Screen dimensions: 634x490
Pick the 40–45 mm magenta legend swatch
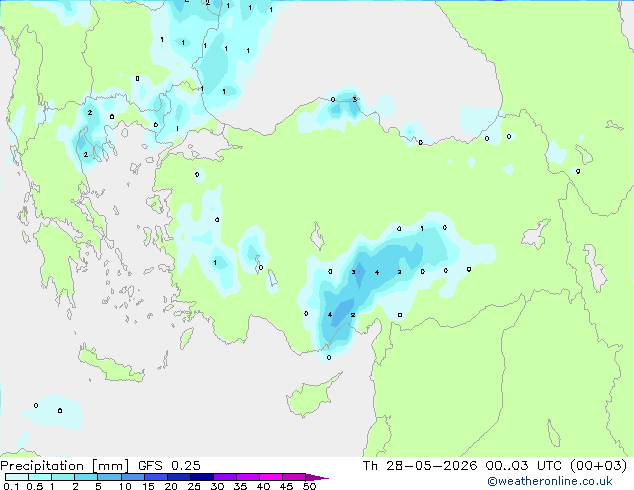271,477
